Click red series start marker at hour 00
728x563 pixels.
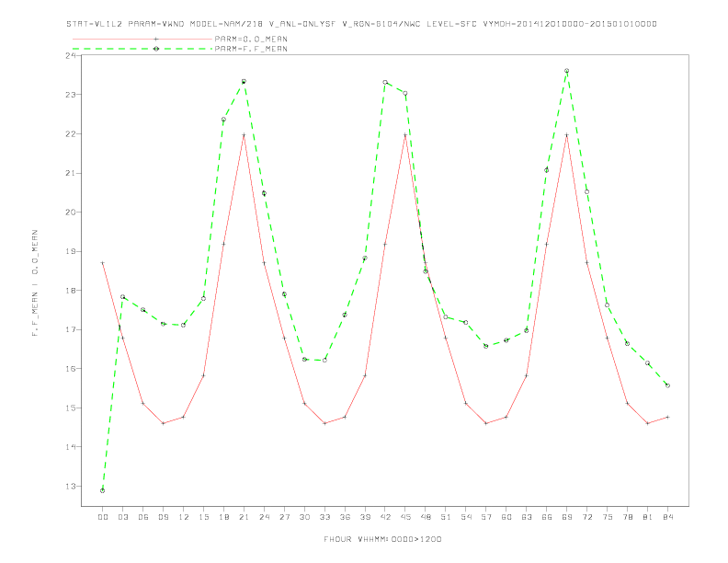point(103,263)
